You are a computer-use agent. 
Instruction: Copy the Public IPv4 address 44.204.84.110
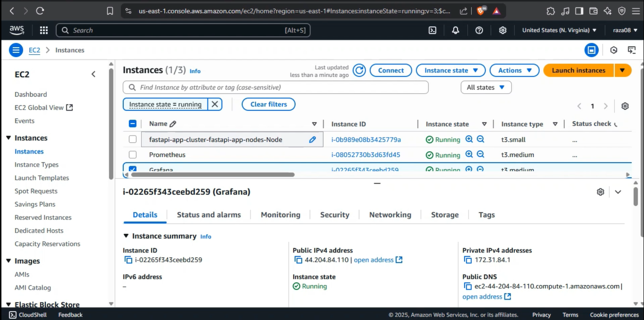coord(298,260)
